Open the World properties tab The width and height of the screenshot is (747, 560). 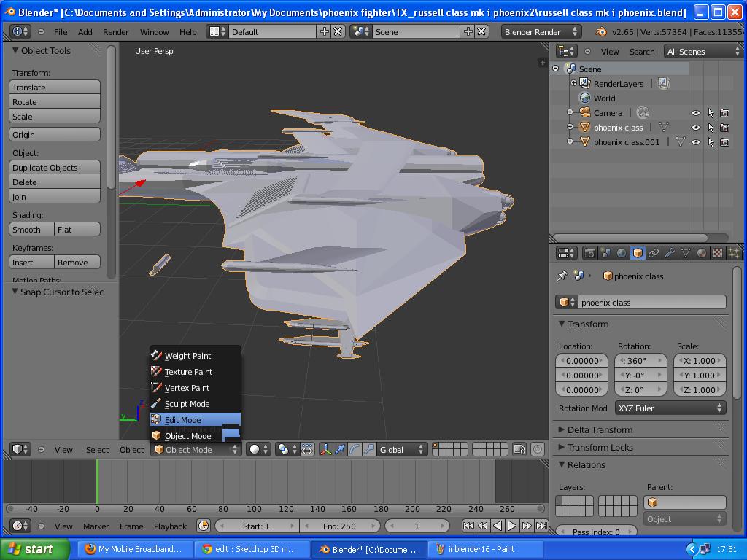(622, 253)
